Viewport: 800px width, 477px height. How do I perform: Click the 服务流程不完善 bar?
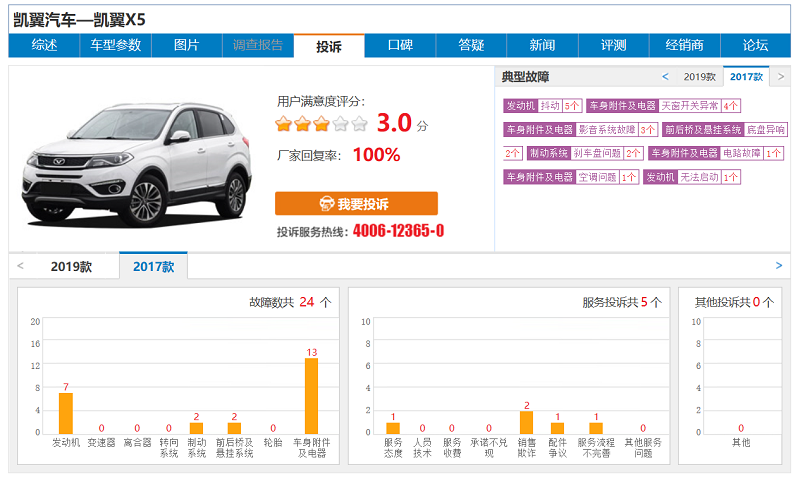pyautogui.click(x=596, y=428)
